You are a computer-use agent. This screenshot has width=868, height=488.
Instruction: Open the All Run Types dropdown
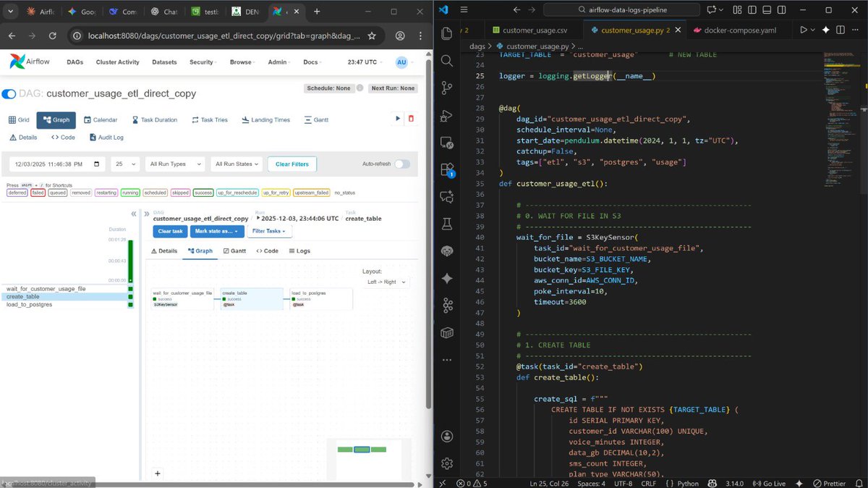174,164
